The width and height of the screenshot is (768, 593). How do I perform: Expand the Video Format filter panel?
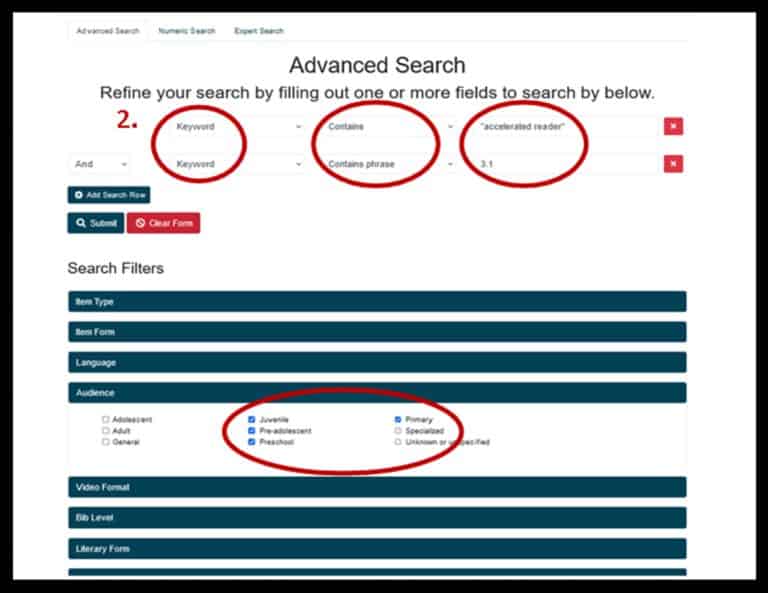tap(377, 487)
